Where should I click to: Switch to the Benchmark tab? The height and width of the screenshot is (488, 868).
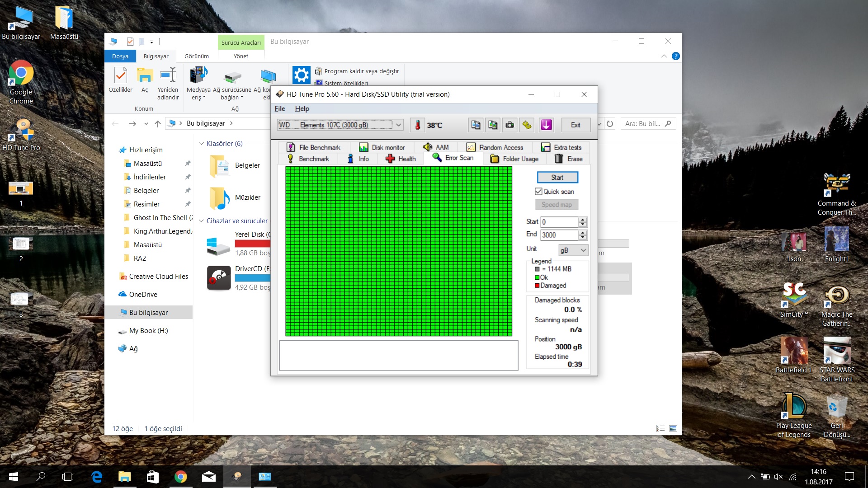pos(308,159)
